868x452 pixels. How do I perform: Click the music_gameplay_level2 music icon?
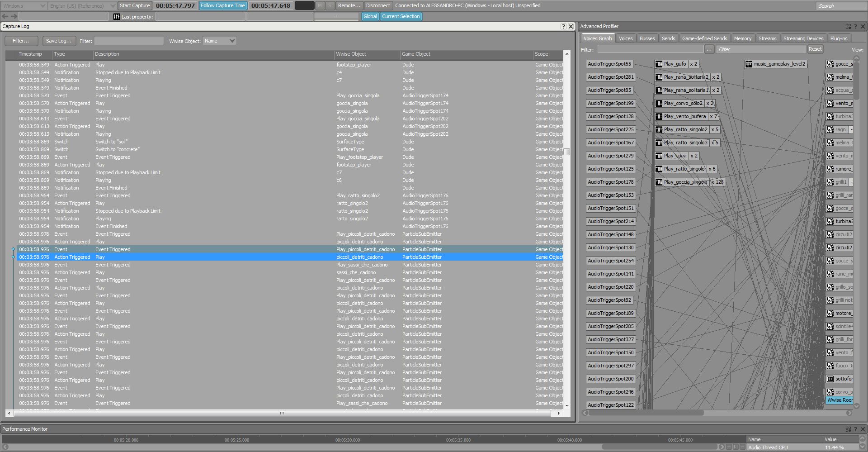tap(749, 64)
